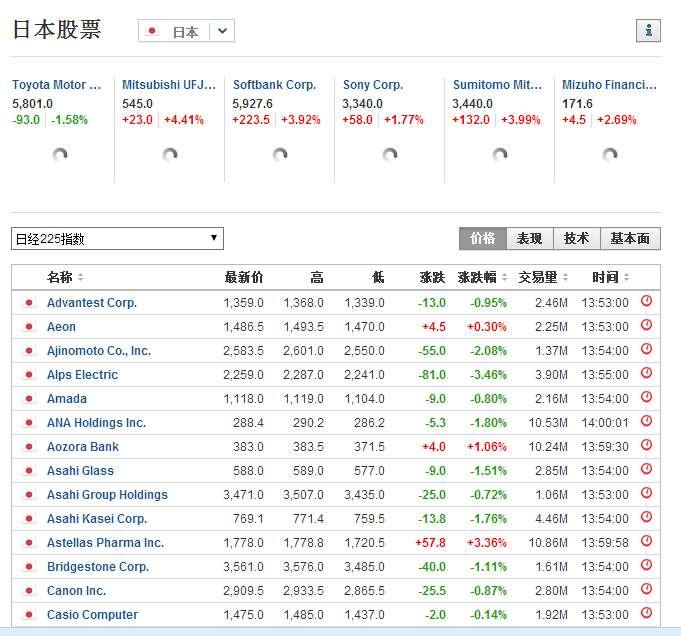Sort table by 名称 column arrows
Screen dimensions: 681x636
[x=80, y=277]
